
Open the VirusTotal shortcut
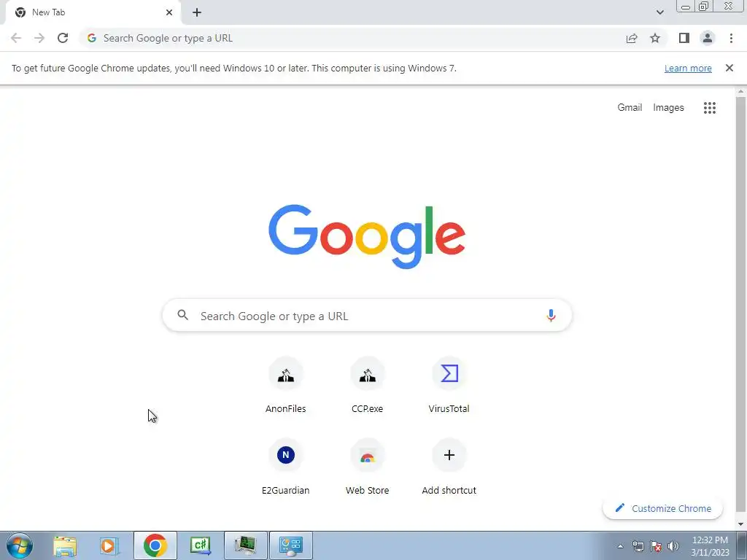coord(449,385)
